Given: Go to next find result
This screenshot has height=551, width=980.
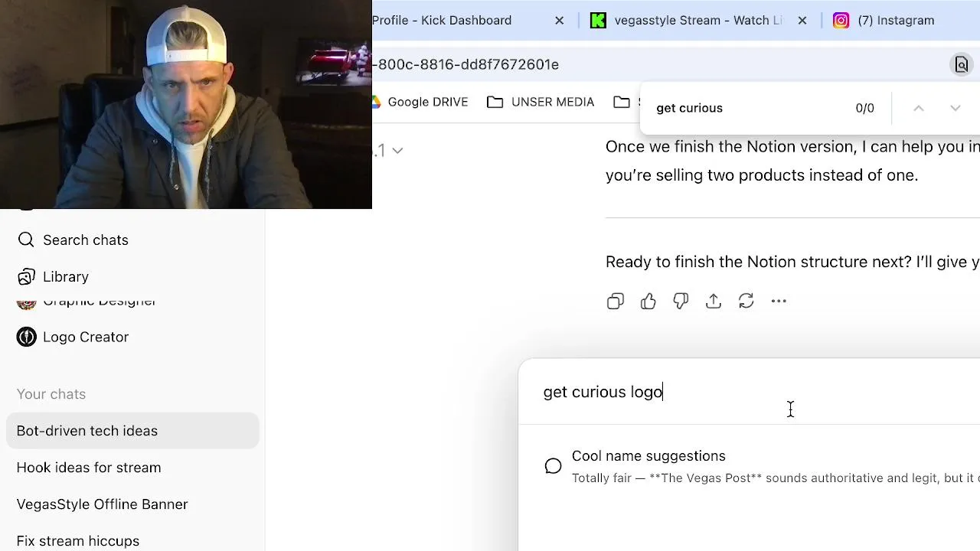Looking at the screenshot, I should 955,109.
